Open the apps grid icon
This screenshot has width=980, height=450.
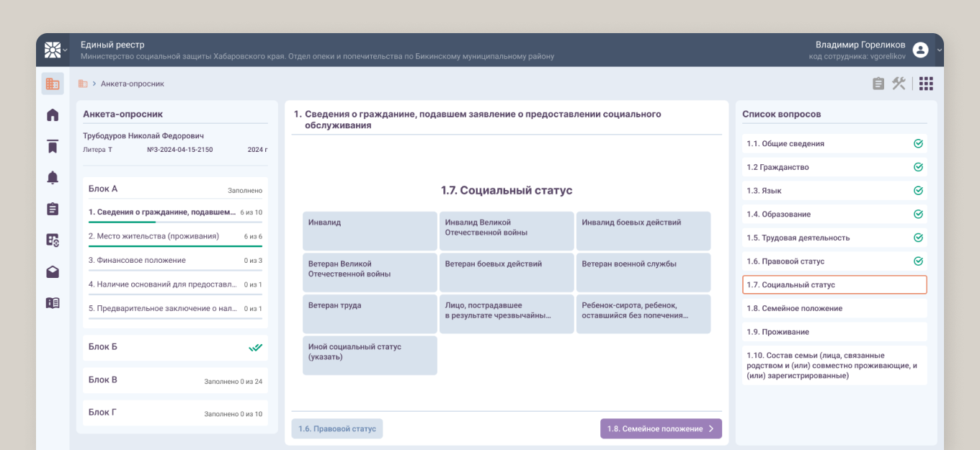[926, 84]
